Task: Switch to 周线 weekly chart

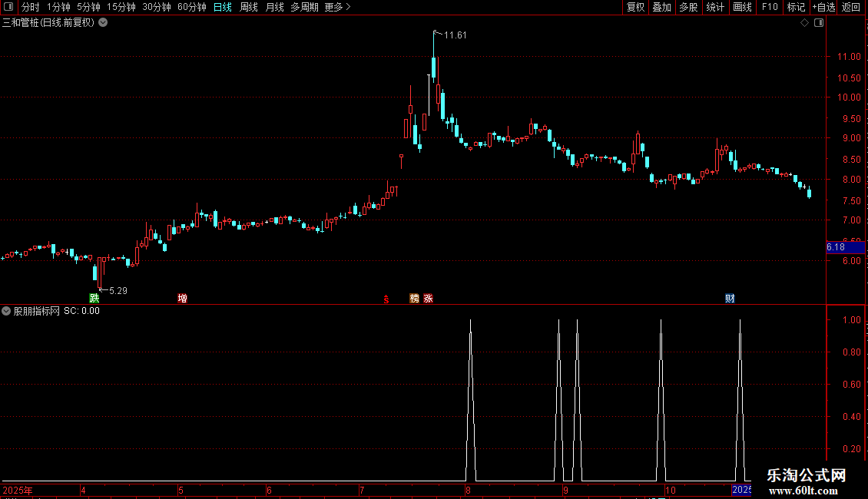Action: click(x=249, y=7)
